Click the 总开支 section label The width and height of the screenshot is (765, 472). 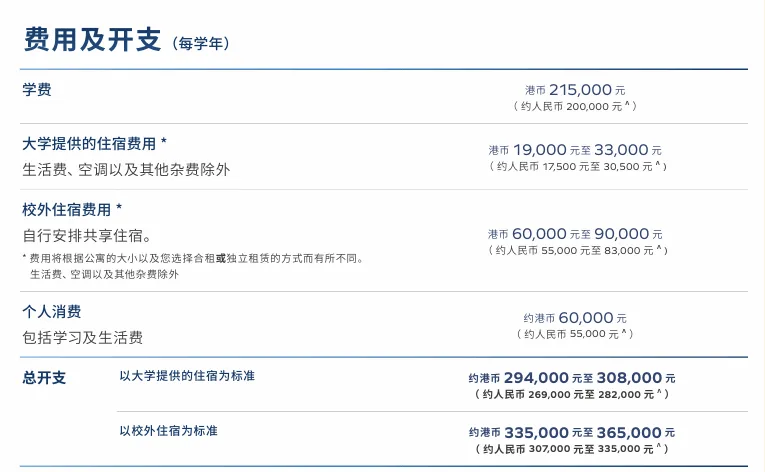pyautogui.click(x=44, y=378)
